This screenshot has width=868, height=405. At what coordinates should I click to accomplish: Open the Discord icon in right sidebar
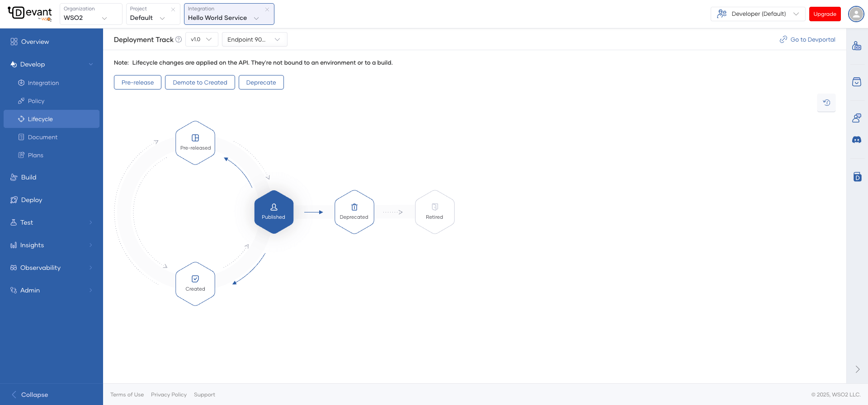tap(857, 140)
